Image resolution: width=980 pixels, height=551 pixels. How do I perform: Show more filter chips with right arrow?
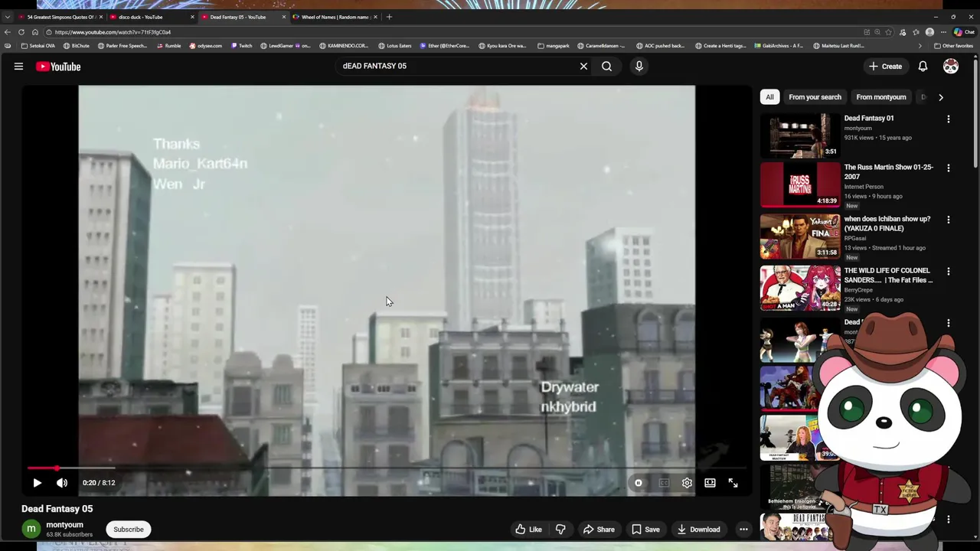pyautogui.click(x=941, y=97)
